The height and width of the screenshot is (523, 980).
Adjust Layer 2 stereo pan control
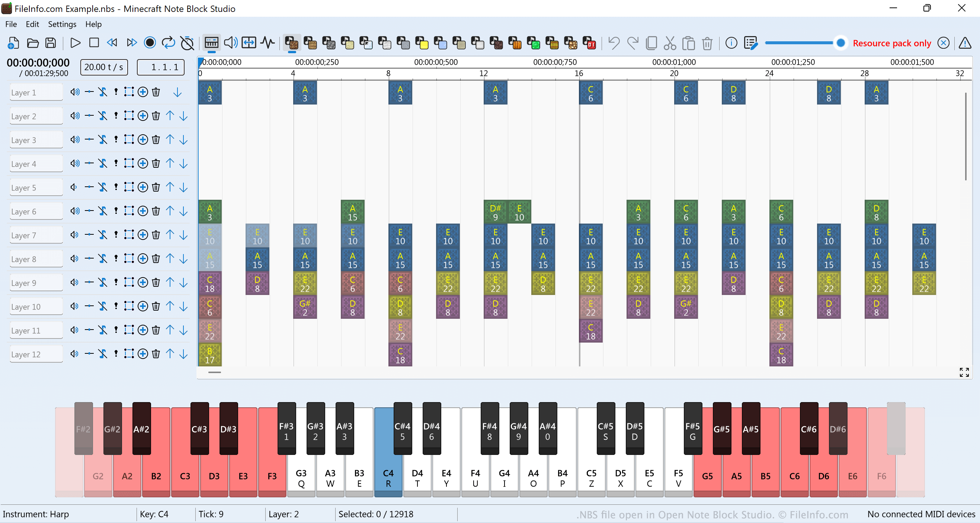(x=89, y=115)
